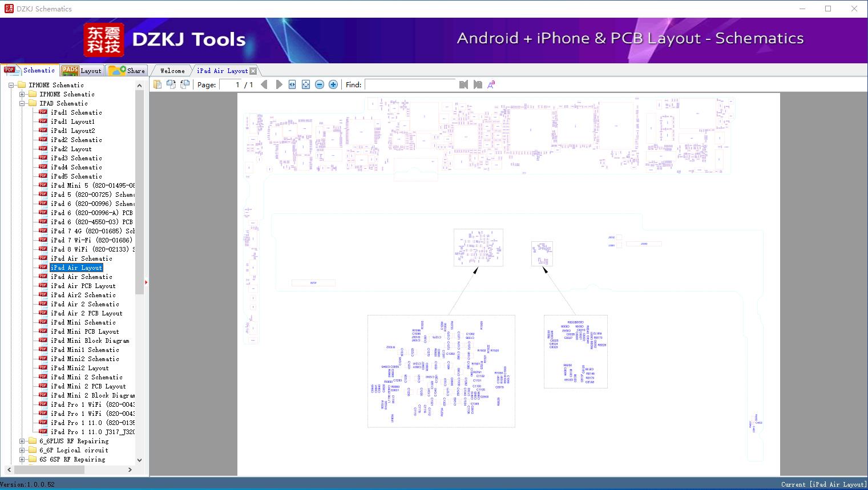Click the PDF icon beside iPad Mini Schematic
Screen dimensions: 868x490
click(x=43, y=322)
